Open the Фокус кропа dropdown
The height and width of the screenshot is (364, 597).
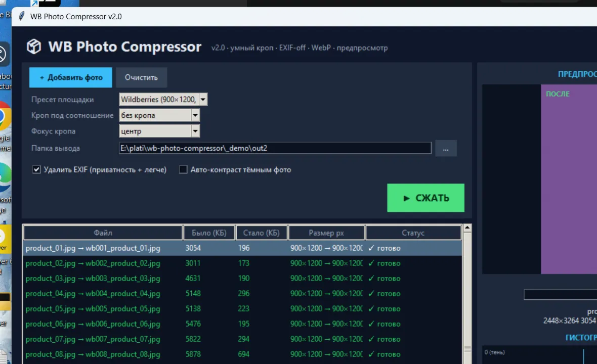coord(195,131)
